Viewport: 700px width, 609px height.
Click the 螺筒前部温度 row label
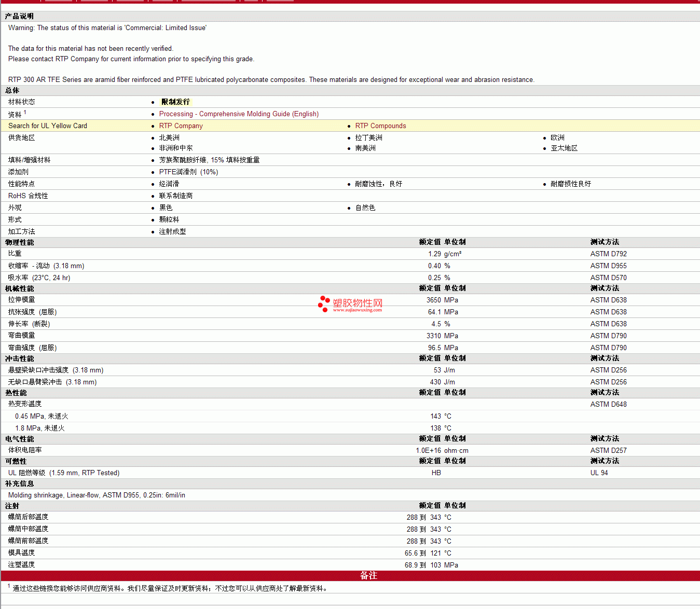pos(28,541)
